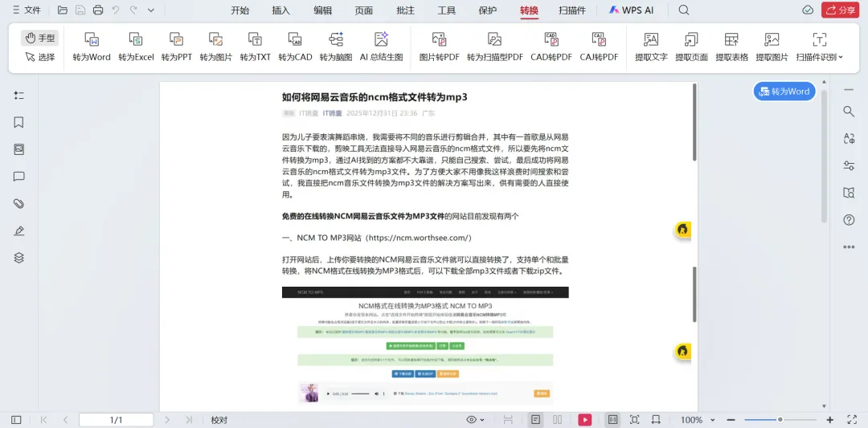This screenshot has width=868, height=428.
Task: Click the help question mark icon
Action: [849, 219]
